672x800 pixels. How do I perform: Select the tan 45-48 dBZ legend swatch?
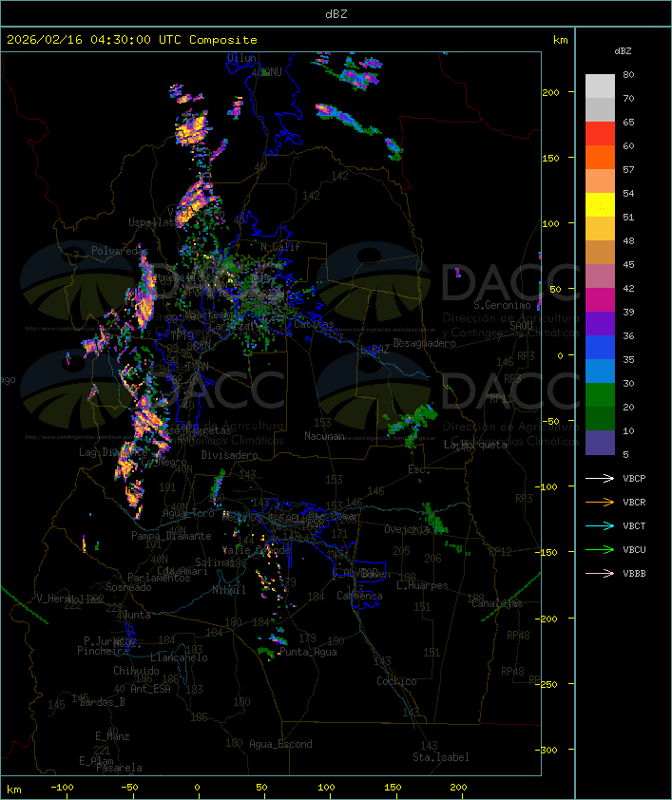(600, 253)
